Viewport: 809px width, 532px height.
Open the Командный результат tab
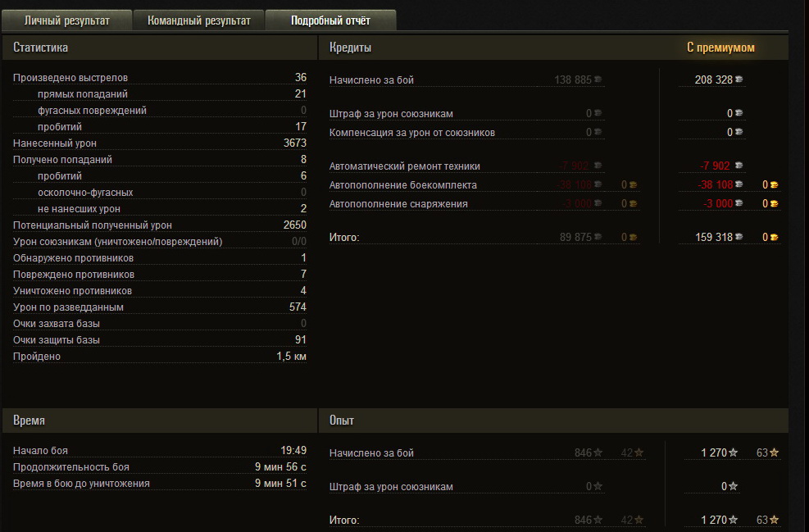[198, 20]
